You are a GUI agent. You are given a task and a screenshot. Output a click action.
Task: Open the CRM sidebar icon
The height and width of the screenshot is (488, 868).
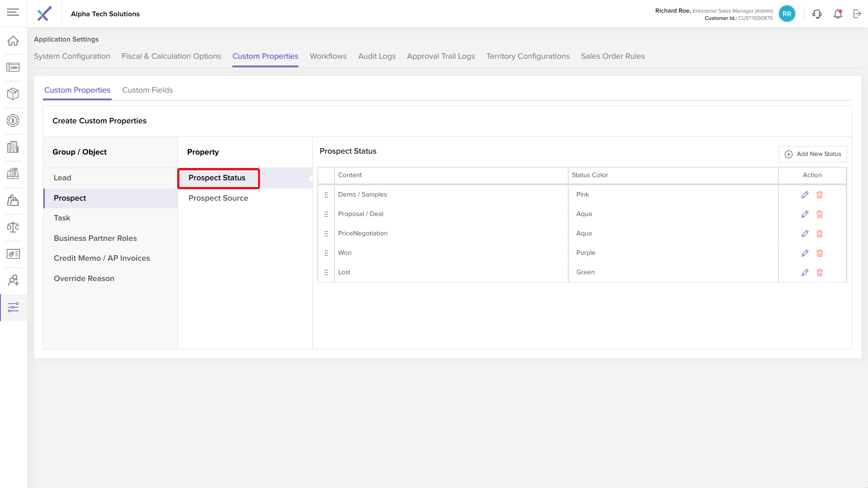click(13, 67)
